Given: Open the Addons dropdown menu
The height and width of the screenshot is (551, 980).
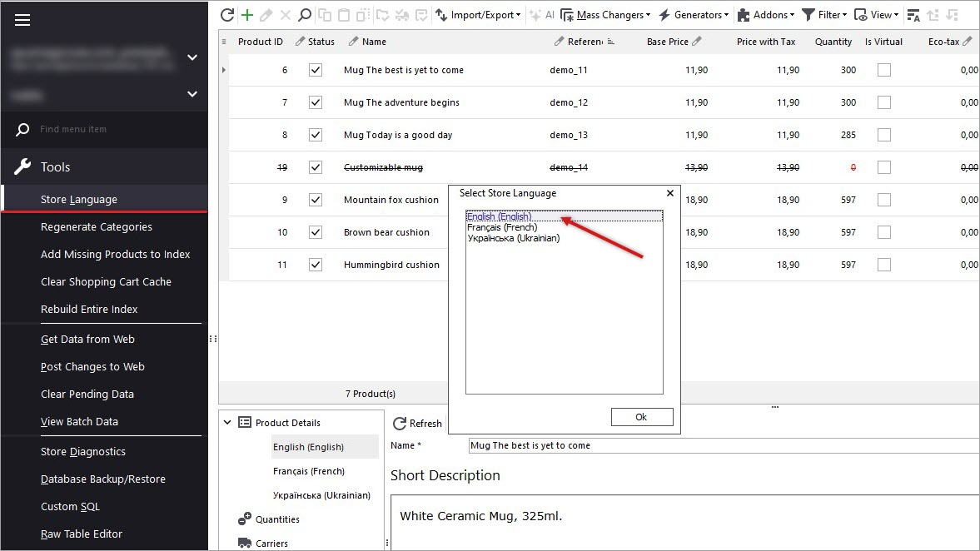Looking at the screenshot, I should 766,15.
